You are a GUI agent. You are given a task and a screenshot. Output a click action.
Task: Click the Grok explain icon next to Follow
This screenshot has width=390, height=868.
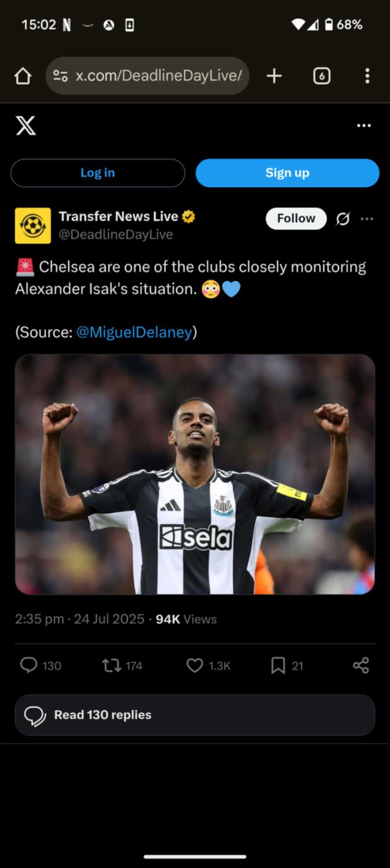coord(343,219)
